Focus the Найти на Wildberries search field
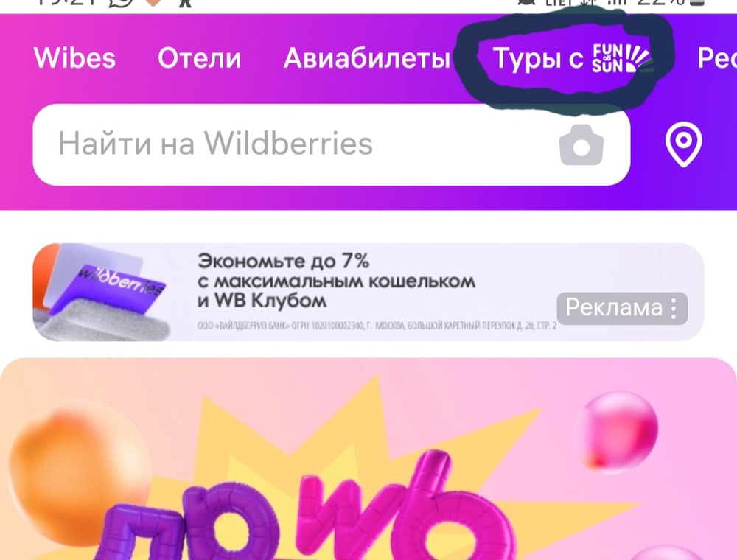This screenshot has width=737, height=560. (332, 144)
